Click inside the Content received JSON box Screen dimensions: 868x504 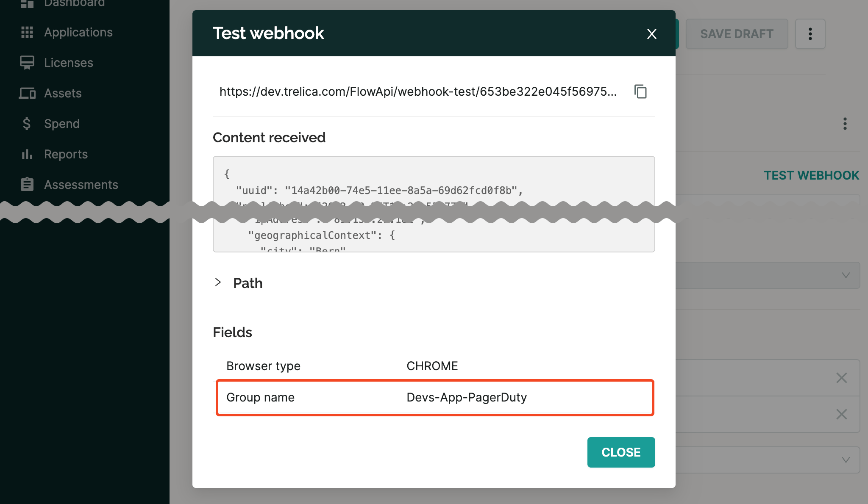pyautogui.click(x=434, y=204)
